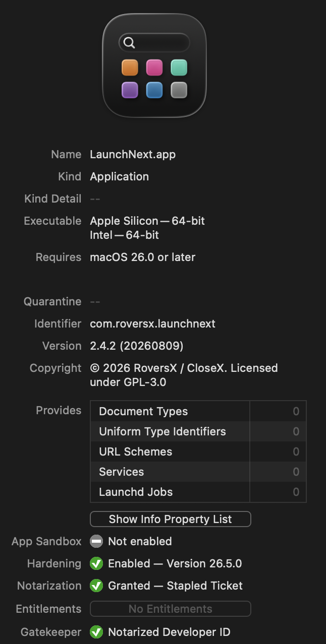This screenshot has height=644, width=326.
Task: Click the Executable label
Action: [52, 221]
